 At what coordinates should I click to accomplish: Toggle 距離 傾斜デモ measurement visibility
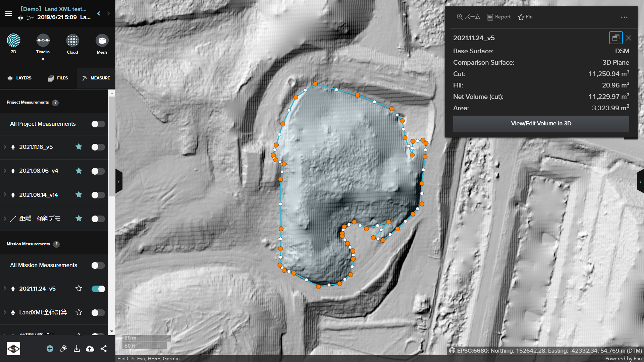click(98, 219)
